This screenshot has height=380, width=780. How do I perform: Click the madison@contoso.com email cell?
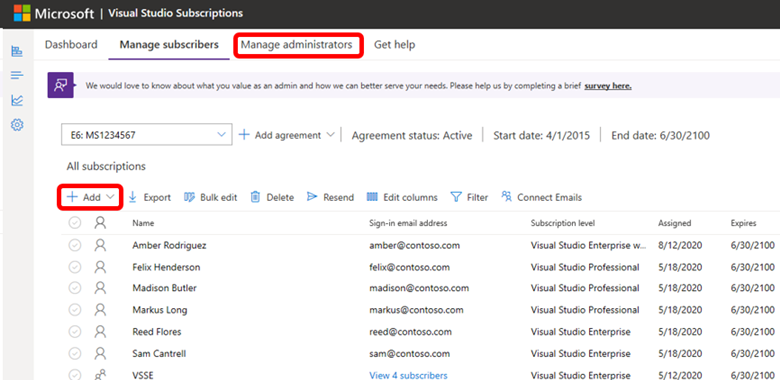pyautogui.click(x=419, y=288)
